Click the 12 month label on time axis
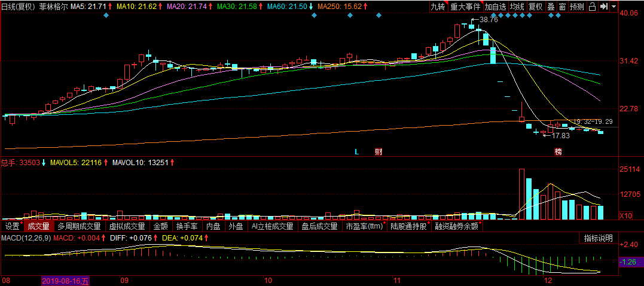Image resolution: width=644 pixels, height=286 pixels. click(547, 281)
